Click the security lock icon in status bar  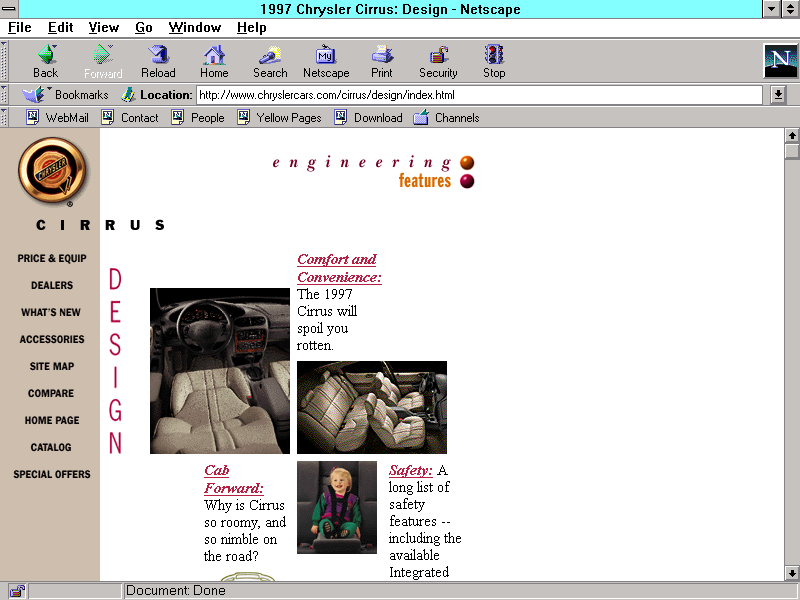(x=17, y=591)
